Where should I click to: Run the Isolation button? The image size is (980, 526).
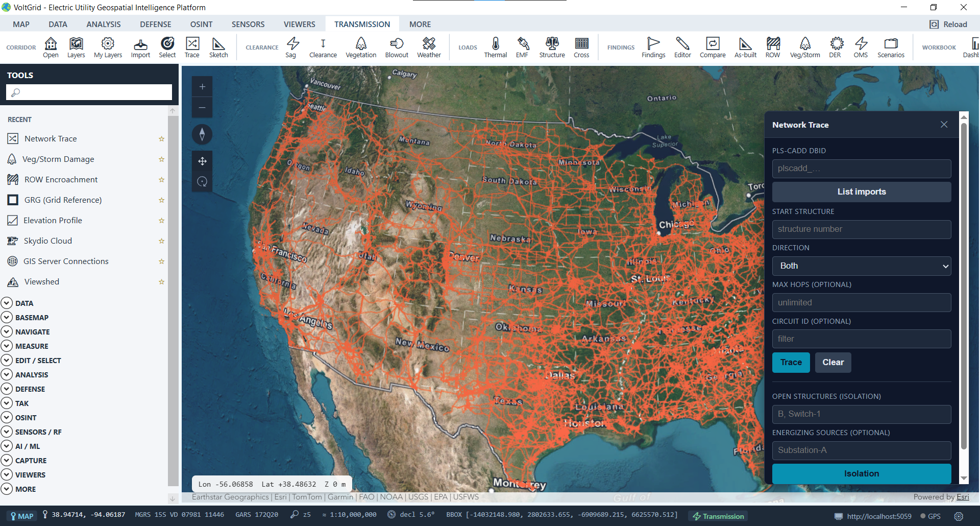point(862,473)
